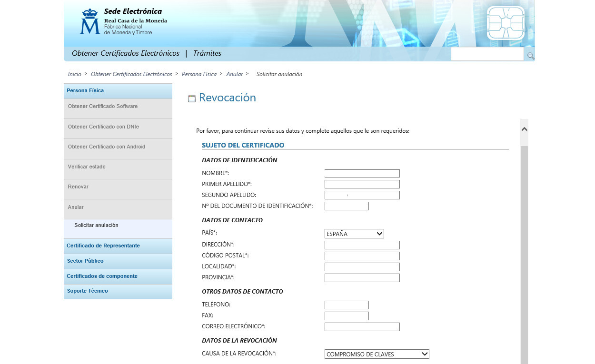Click the calendar icon beside Revocación
Image resolution: width=595 pixels, height=364 pixels.
[192, 98]
